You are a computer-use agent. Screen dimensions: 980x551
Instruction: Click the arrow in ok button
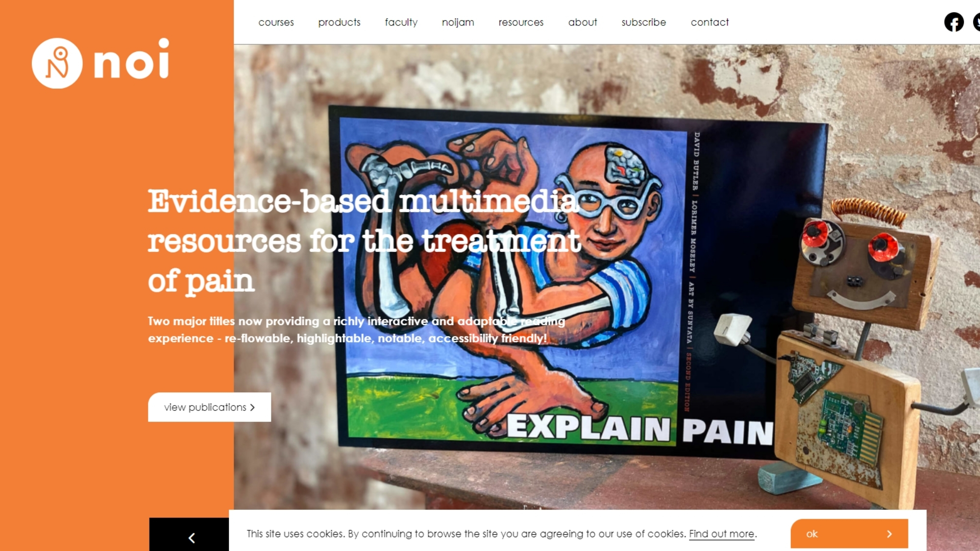point(889,534)
